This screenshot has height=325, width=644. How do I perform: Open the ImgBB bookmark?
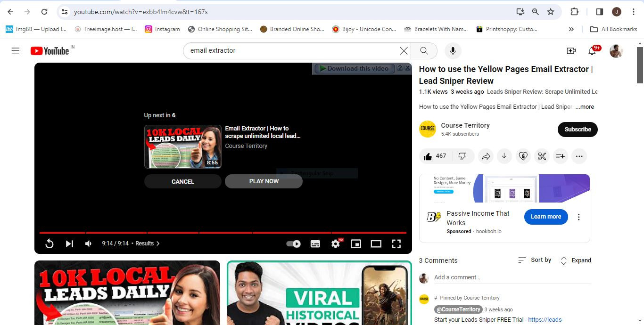[x=36, y=29]
